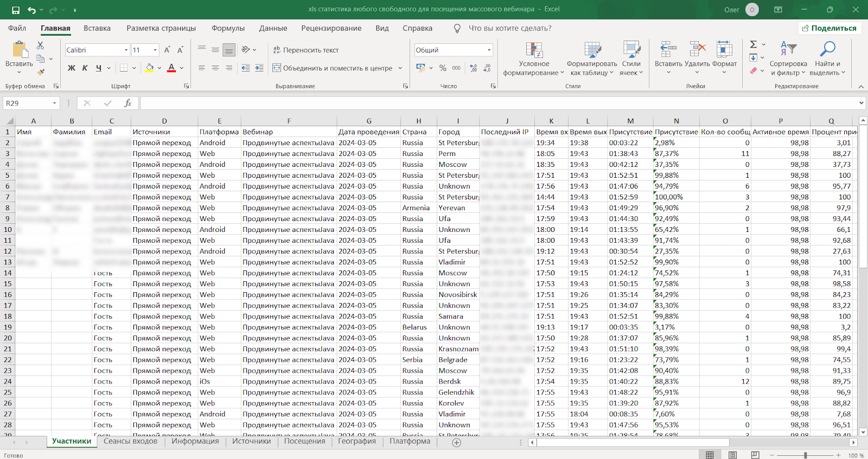The width and height of the screenshot is (868, 459).
Task: Open Форматировать как таблицу gallery
Action: pos(592,59)
